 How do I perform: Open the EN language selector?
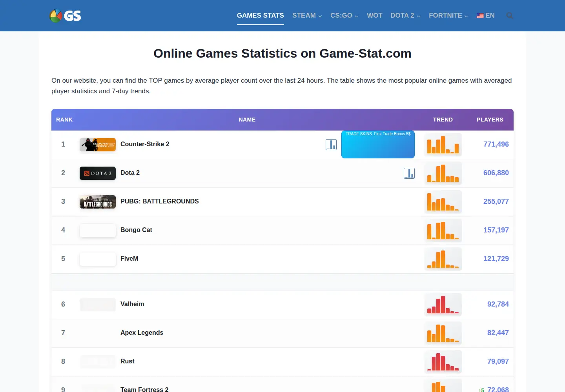coord(485,16)
